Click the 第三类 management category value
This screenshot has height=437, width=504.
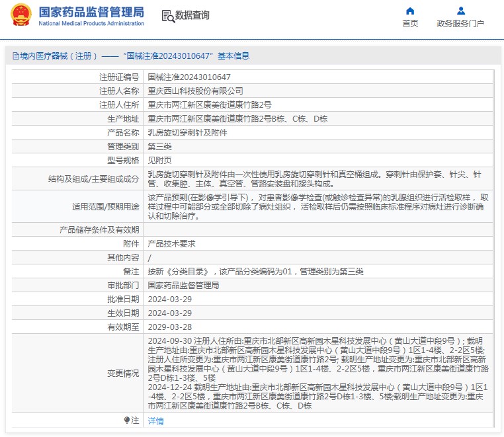click(x=159, y=147)
